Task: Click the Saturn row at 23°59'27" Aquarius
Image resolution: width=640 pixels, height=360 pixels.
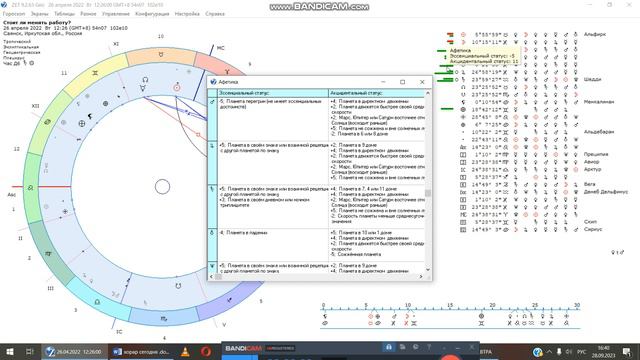Action: coord(518,80)
